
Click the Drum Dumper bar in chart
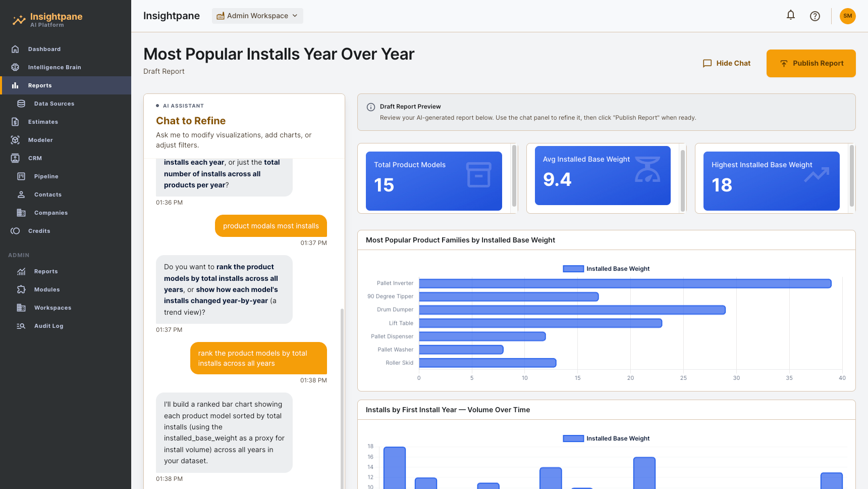point(572,310)
